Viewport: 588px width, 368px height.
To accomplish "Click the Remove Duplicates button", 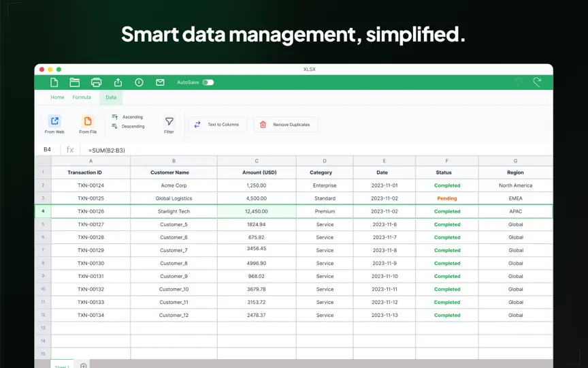I will (286, 125).
